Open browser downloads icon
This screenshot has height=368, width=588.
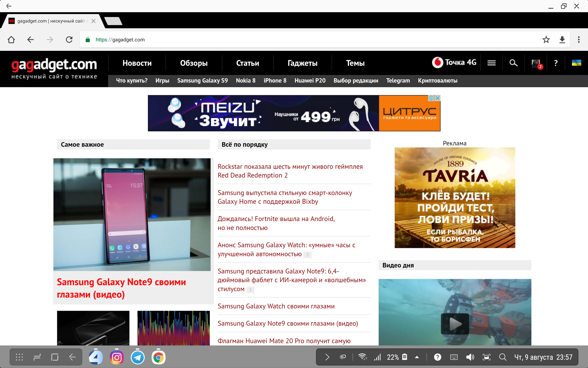[x=562, y=40]
